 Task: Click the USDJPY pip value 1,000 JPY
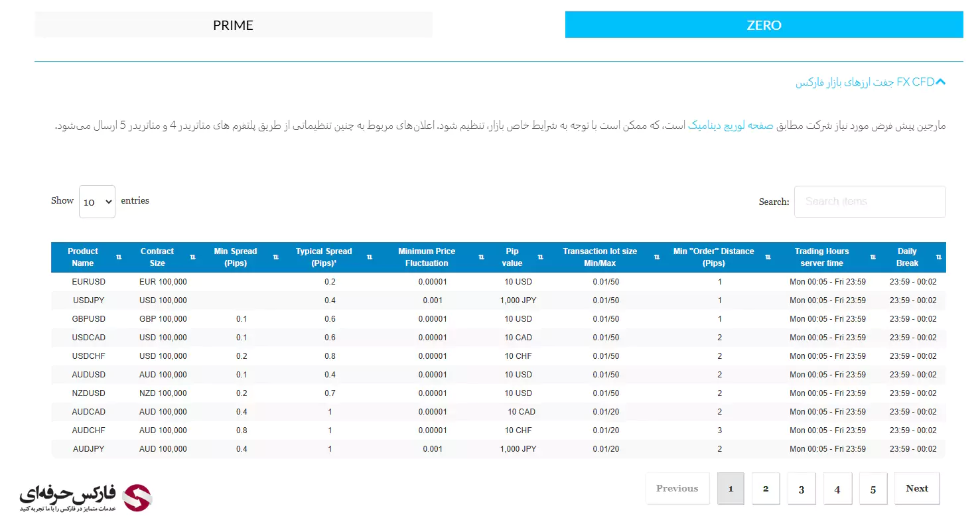tap(518, 300)
